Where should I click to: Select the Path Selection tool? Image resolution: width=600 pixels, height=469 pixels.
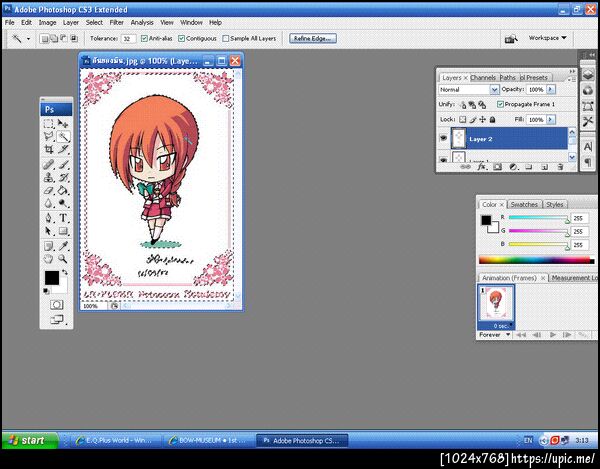tap(48, 231)
